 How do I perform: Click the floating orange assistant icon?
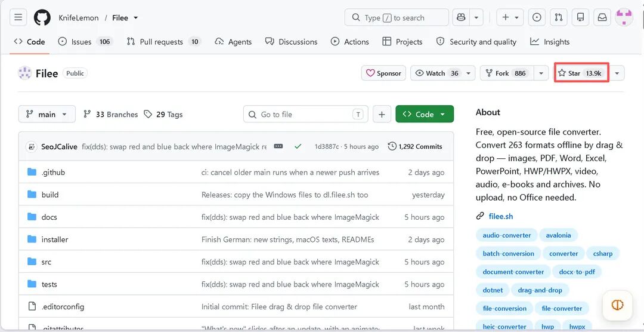617,305
